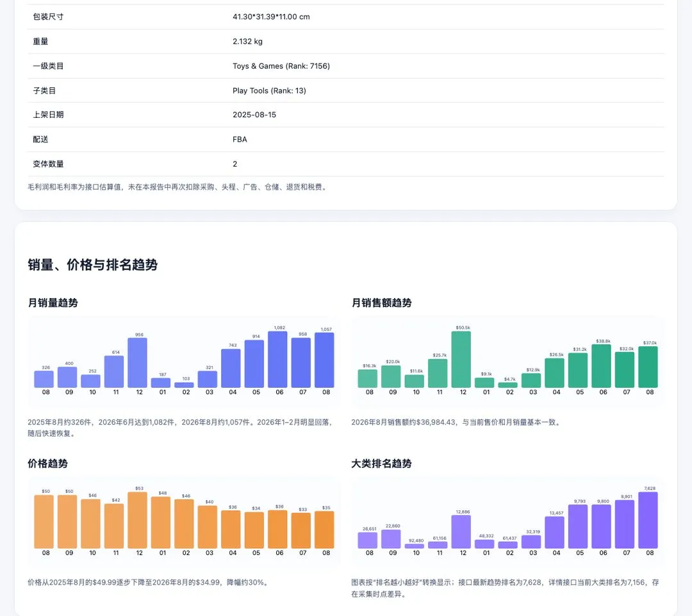Click the FBA delivery value
The width and height of the screenshot is (692, 616).
pos(240,140)
